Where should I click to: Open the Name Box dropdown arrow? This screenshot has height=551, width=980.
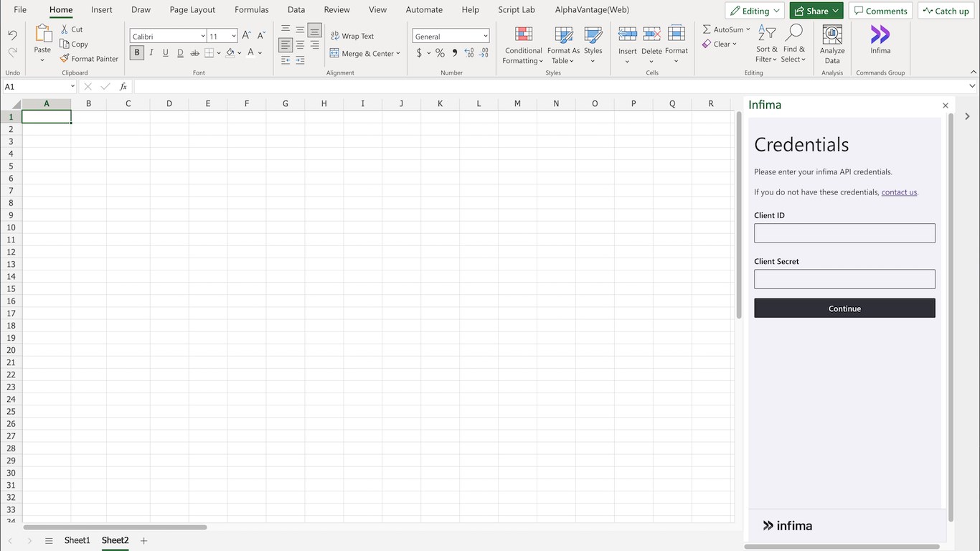[72, 86]
